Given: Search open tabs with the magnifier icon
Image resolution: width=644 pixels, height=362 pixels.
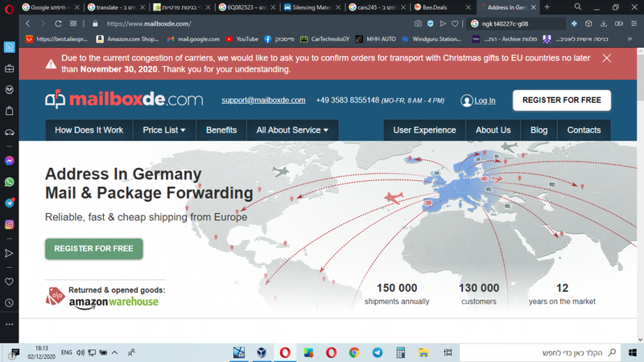Looking at the screenshot, I should 577,7.
